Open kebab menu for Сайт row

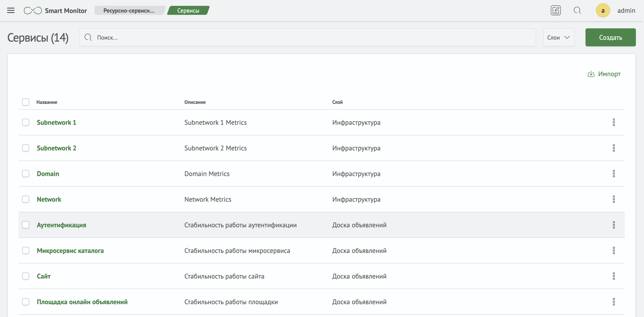coord(613,276)
